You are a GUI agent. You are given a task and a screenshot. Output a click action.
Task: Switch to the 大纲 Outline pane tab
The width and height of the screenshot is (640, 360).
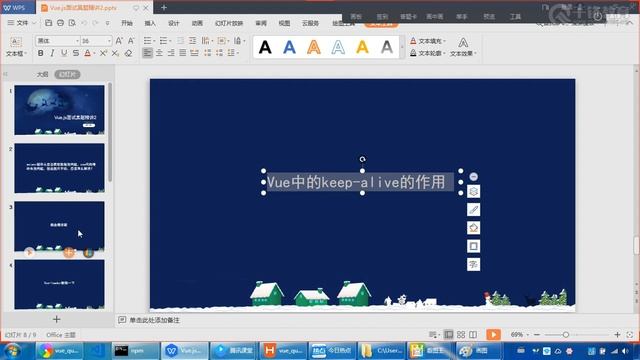(x=42, y=74)
